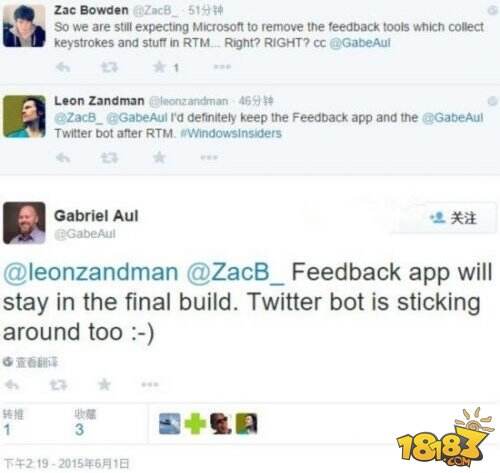Viewport: 500px width, 473px height.
Task: Open more options on Zac Bowden's tweet
Action: coord(222,67)
